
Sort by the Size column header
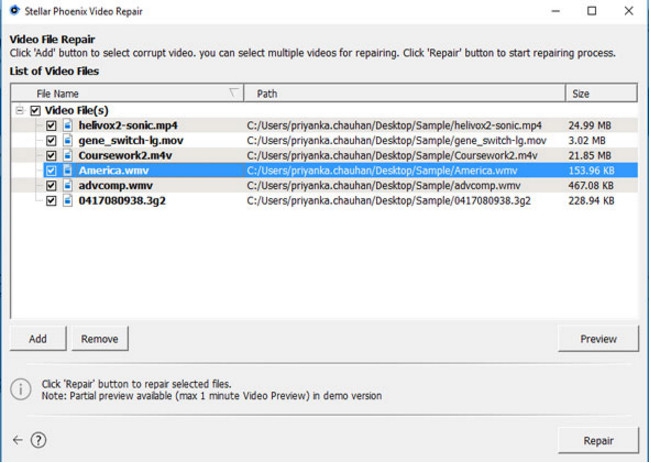(x=601, y=93)
